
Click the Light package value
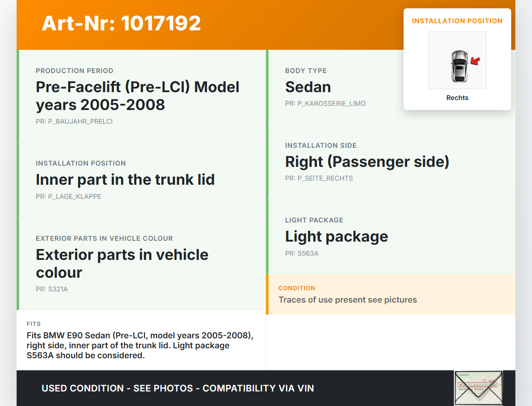tap(336, 237)
